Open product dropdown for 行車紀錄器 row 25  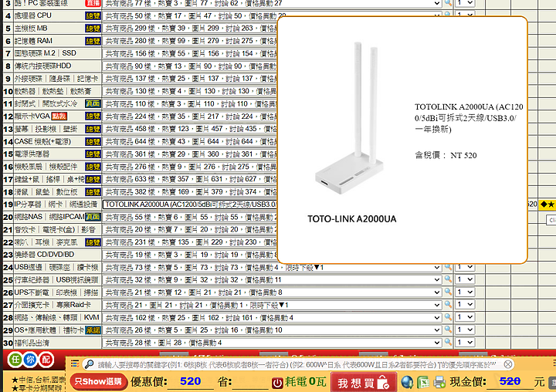(x=272, y=280)
